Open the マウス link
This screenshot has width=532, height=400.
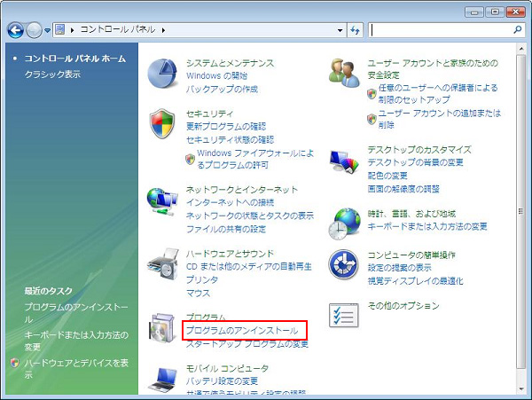tap(198, 294)
